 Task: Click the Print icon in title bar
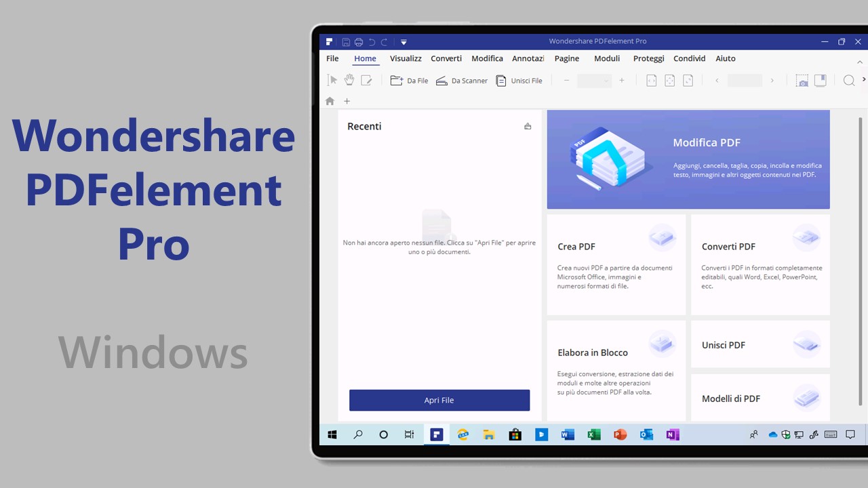(x=359, y=42)
